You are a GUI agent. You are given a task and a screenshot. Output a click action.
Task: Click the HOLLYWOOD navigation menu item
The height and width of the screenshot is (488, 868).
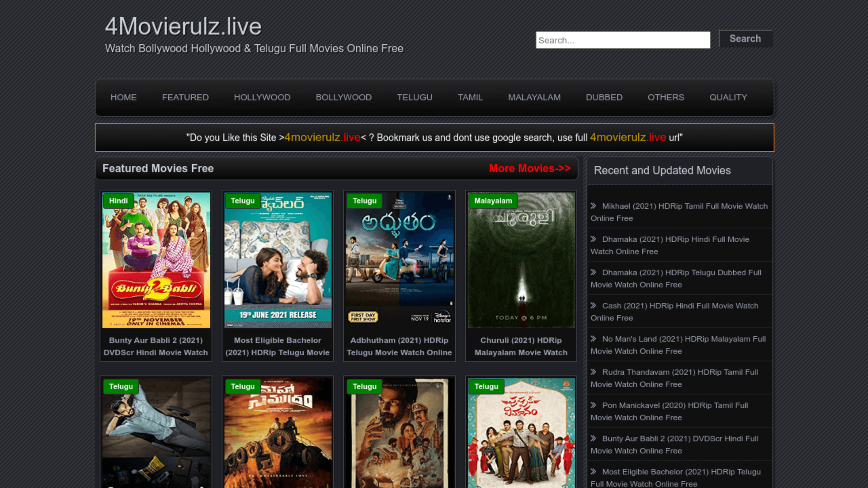pos(262,97)
